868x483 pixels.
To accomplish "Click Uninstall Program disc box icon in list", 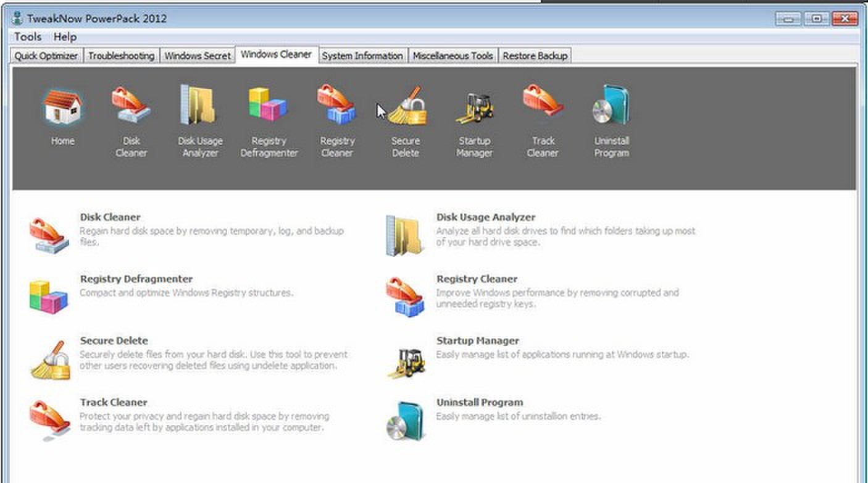I will pyautogui.click(x=406, y=421).
